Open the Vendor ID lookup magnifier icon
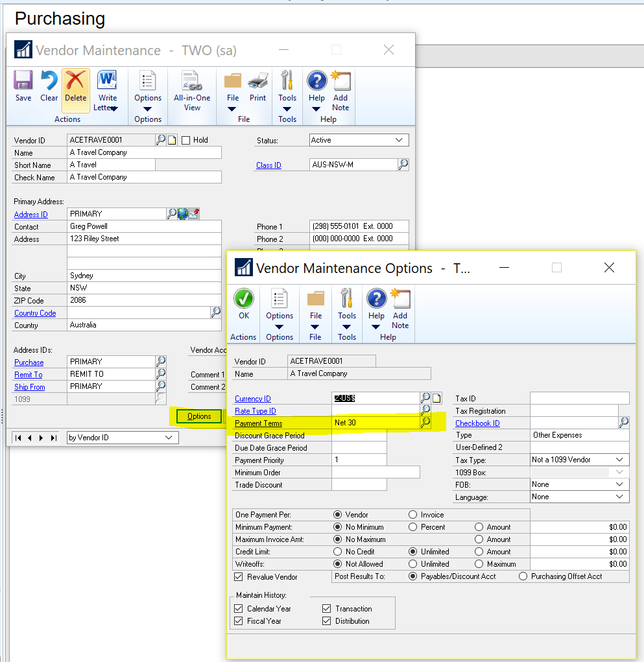The height and width of the screenshot is (662, 644). point(161,140)
